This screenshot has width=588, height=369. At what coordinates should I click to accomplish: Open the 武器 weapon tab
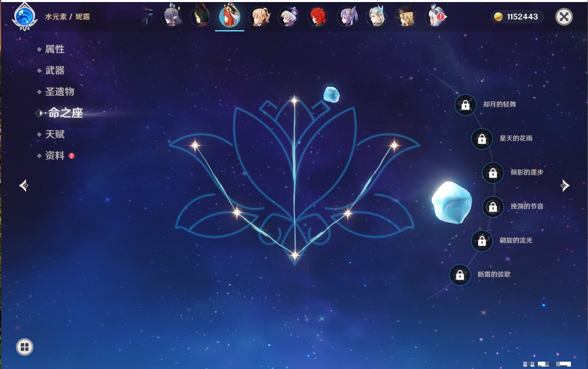(x=55, y=71)
